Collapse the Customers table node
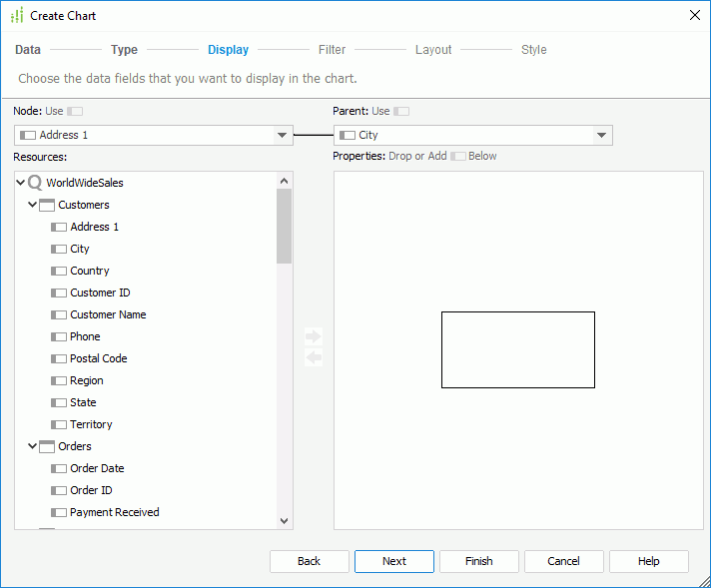 point(32,205)
